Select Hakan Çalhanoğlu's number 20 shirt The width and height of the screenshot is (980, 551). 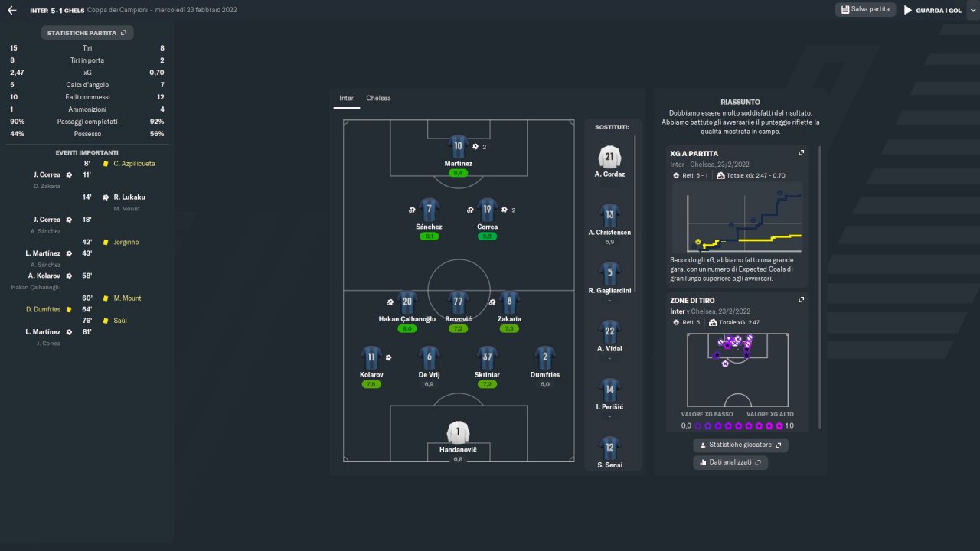pos(407,302)
